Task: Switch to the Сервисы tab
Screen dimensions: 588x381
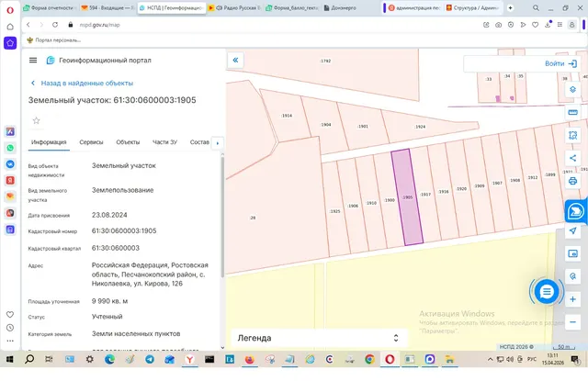Action: tap(91, 142)
